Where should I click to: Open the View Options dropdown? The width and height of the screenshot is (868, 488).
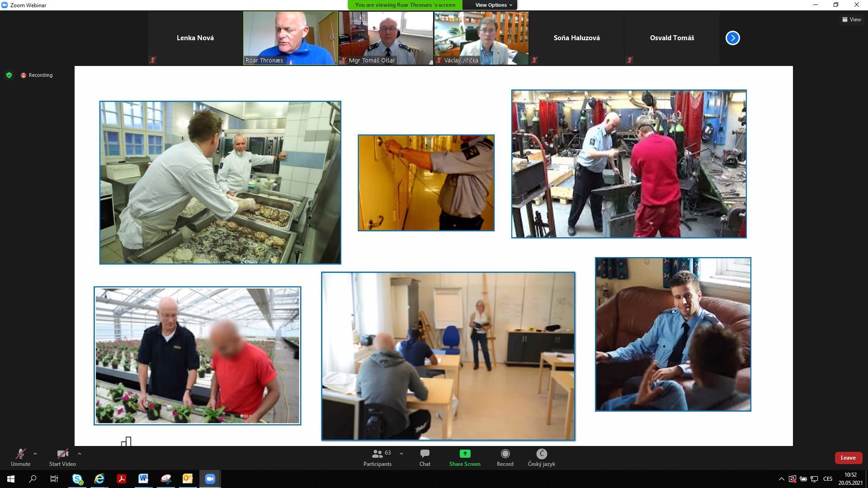[x=493, y=5]
